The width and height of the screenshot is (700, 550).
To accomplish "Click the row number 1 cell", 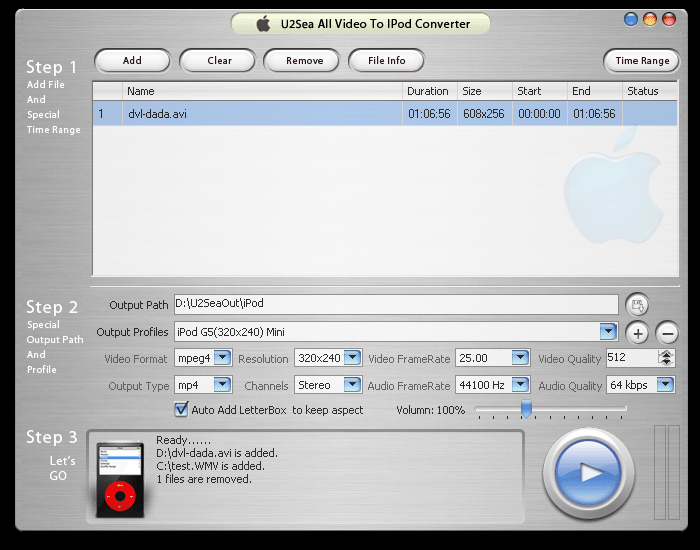I will pyautogui.click(x=108, y=113).
